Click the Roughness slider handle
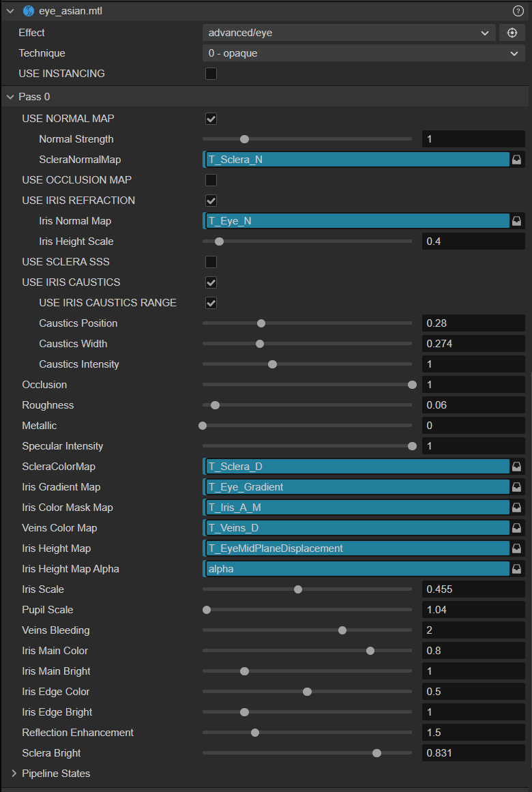 [x=216, y=405]
